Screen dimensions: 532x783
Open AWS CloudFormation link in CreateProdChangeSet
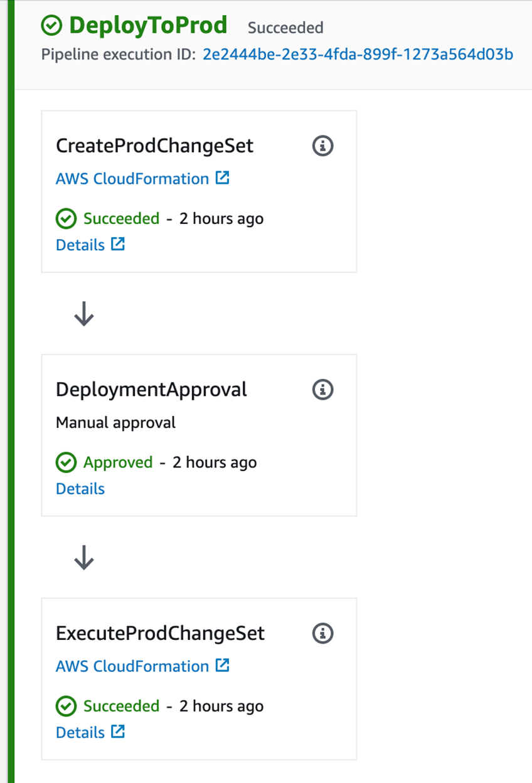click(132, 179)
